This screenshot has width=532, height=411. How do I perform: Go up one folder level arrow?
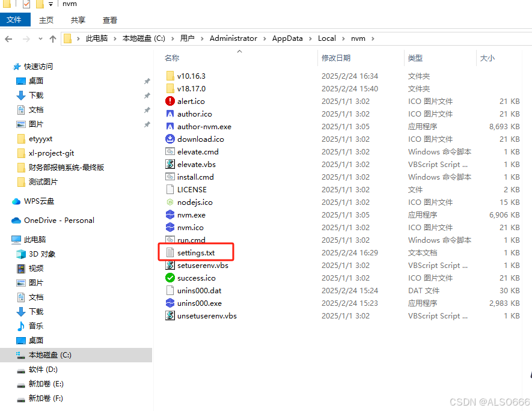point(52,39)
